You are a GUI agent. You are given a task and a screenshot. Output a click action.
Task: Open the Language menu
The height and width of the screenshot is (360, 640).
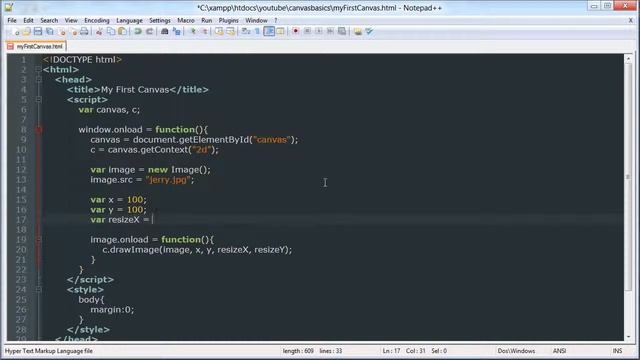click(129, 20)
